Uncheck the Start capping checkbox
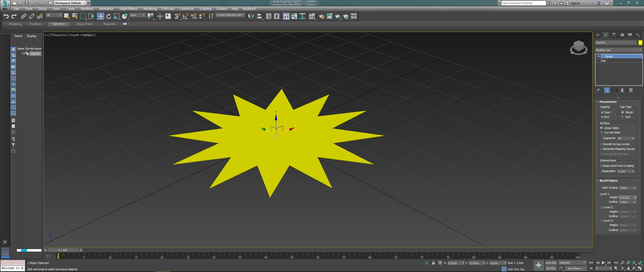The image size is (644, 272). [602, 112]
